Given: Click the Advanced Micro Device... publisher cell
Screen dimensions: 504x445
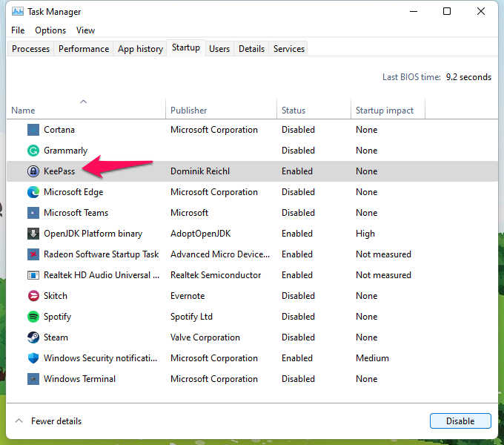Looking at the screenshot, I should point(220,254).
